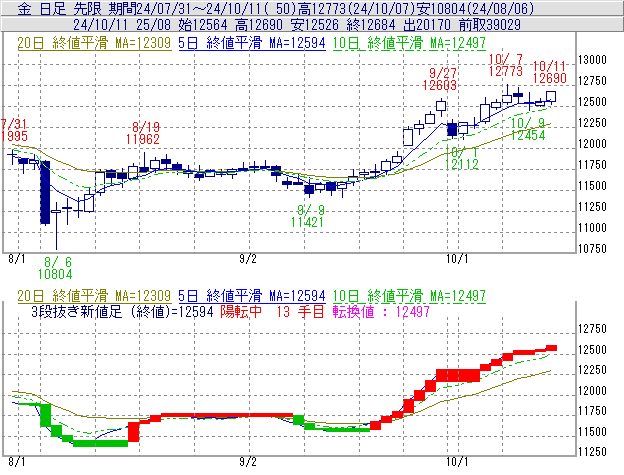Click the upper chart's 10日 終値平滑 MA=12497 legend

click(x=409, y=43)
